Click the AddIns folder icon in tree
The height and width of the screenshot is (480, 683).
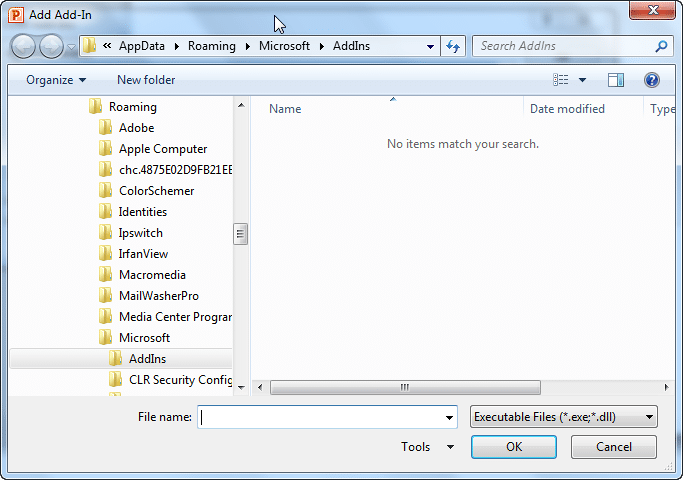click(115, 358)
